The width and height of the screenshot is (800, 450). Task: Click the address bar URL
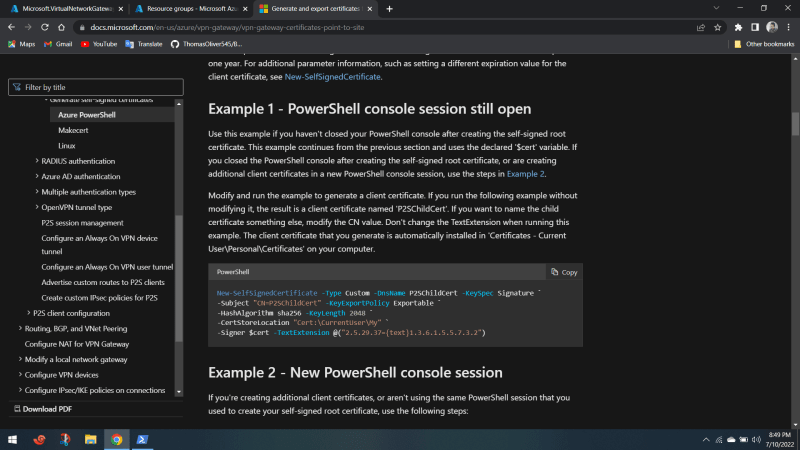227,28
